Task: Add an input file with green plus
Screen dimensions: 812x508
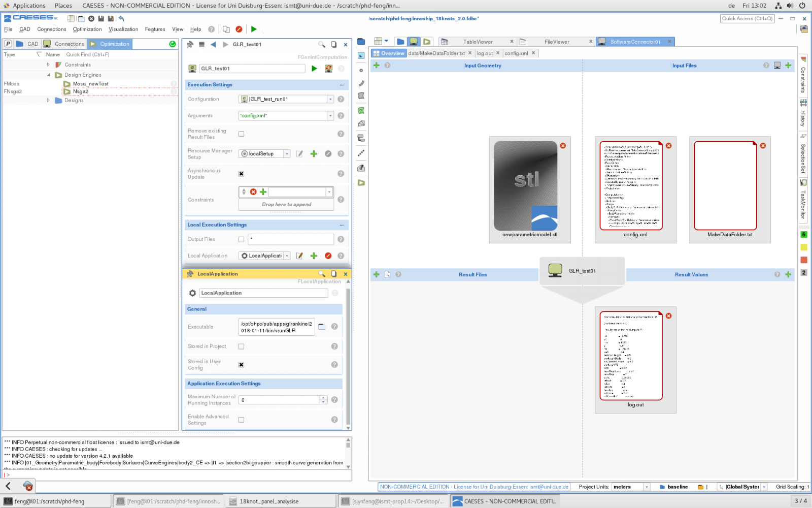Action: (788, 66)
